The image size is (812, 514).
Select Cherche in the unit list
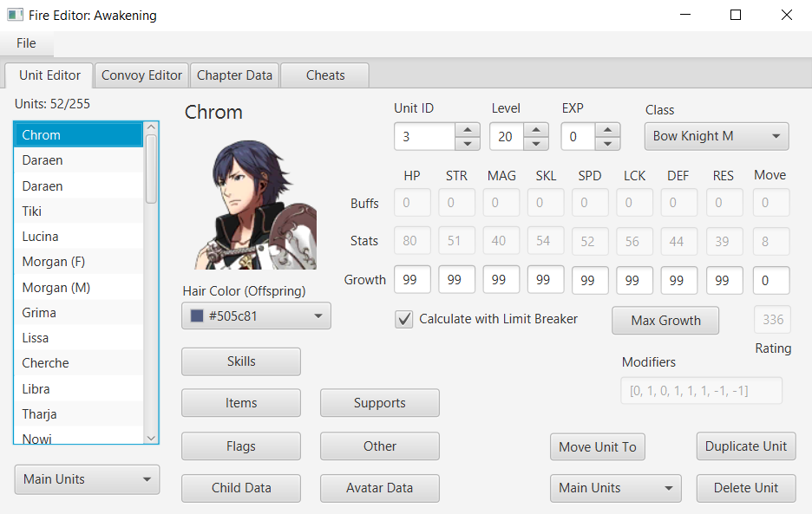[79, 363]
